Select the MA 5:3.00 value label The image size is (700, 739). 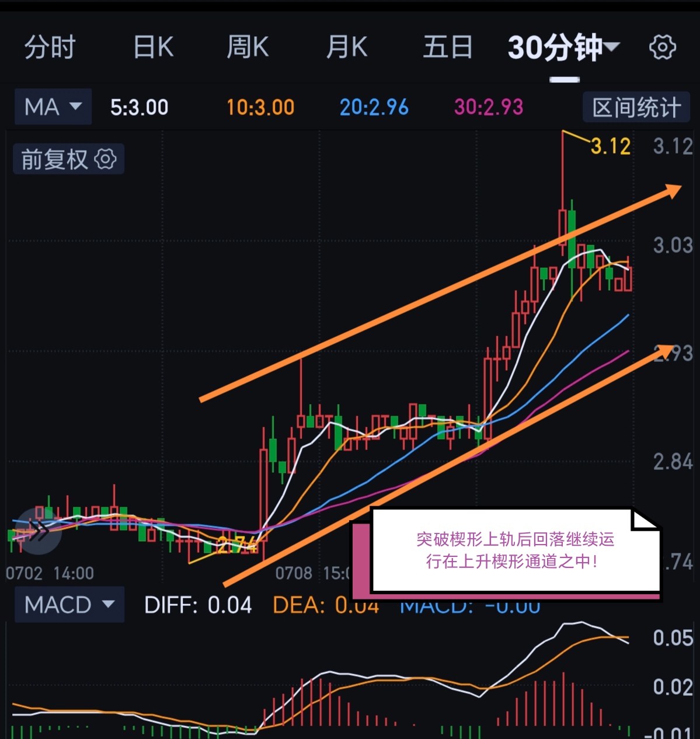139,107
